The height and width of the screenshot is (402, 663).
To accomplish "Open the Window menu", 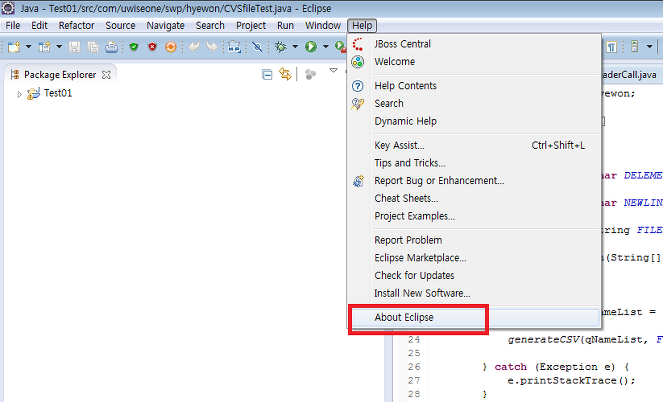I will click(323, 25).
